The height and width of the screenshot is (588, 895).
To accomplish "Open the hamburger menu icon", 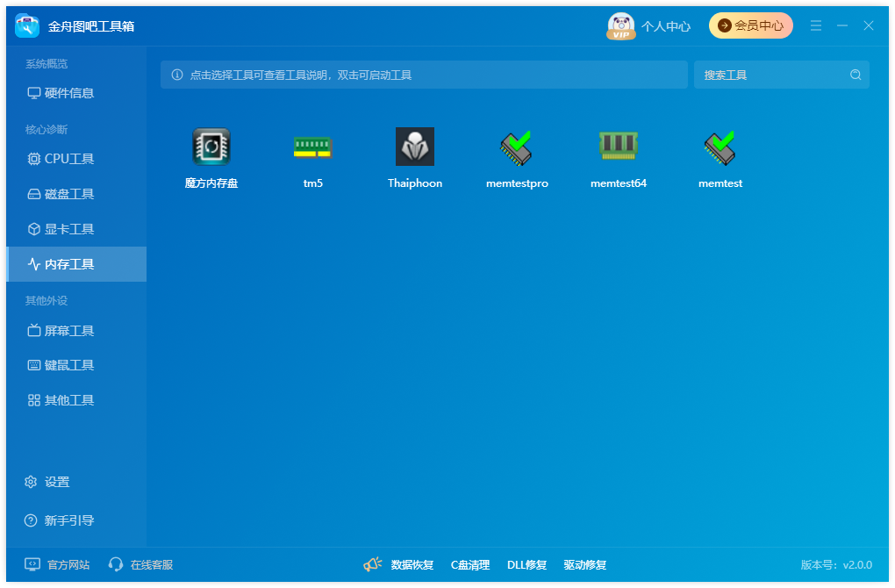I will [816, 25].
